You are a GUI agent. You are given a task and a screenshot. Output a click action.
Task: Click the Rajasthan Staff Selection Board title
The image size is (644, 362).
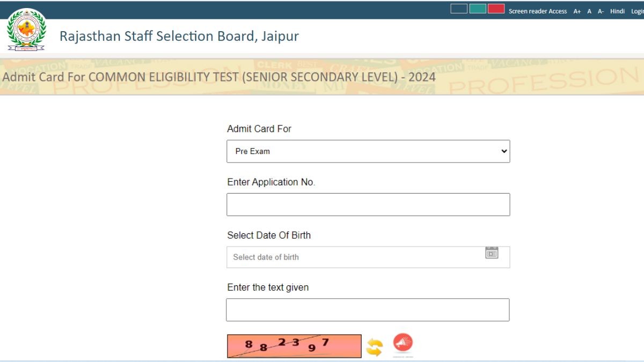[x=179, y=36]
